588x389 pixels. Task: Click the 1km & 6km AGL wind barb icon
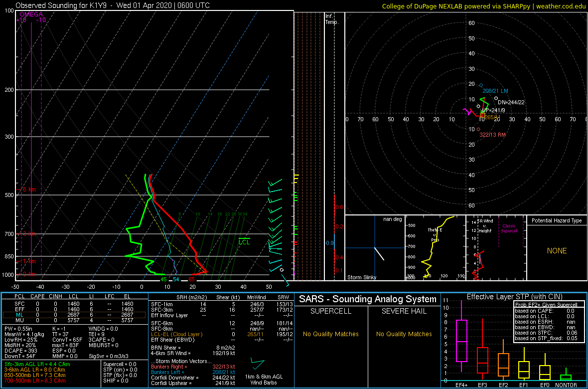(x=258, y=364)
